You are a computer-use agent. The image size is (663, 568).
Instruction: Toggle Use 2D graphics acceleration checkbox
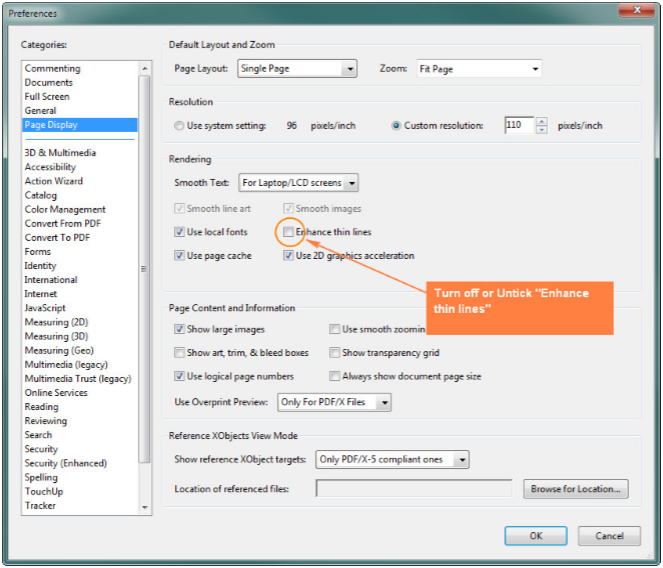pyautogui.click(x=288, y=255)
